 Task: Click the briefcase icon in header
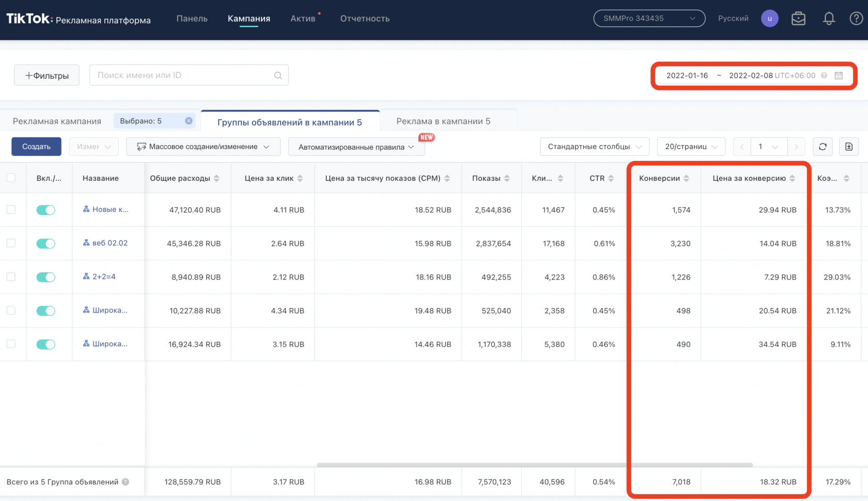click(x=798, y=19)
